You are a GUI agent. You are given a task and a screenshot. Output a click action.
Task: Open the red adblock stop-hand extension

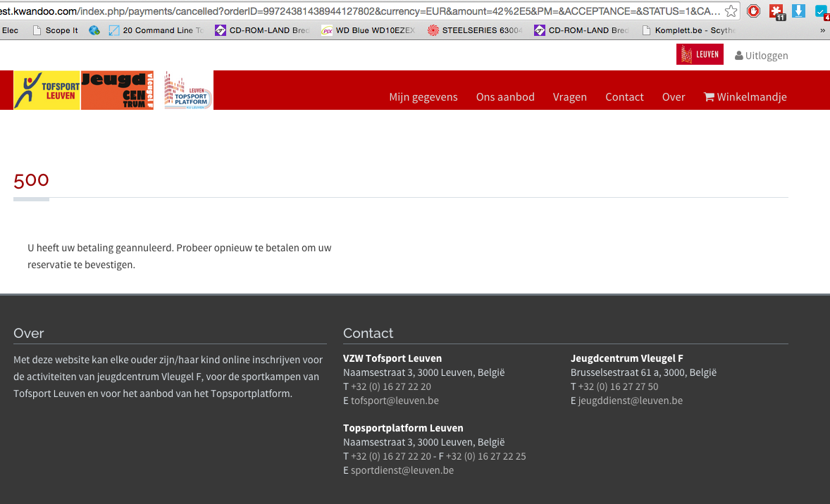(x=753, y=11)
